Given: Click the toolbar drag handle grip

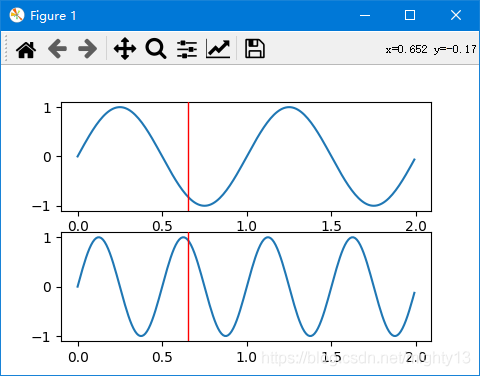Looking at the screenshot, I should click(5, 49).
